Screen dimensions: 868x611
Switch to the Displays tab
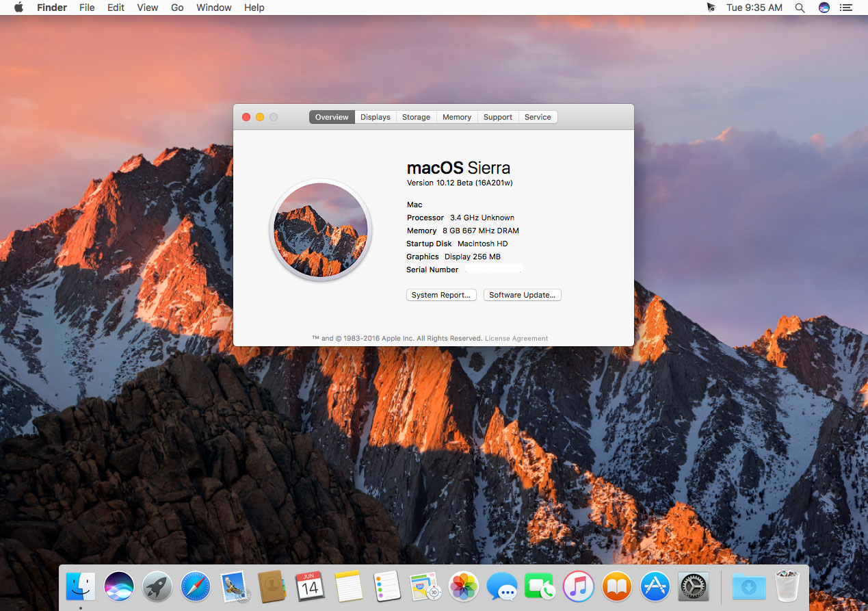[375, 117]
